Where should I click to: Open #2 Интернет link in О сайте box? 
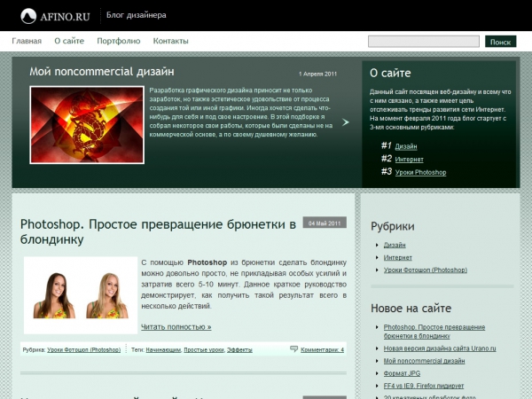click(409, 159)
